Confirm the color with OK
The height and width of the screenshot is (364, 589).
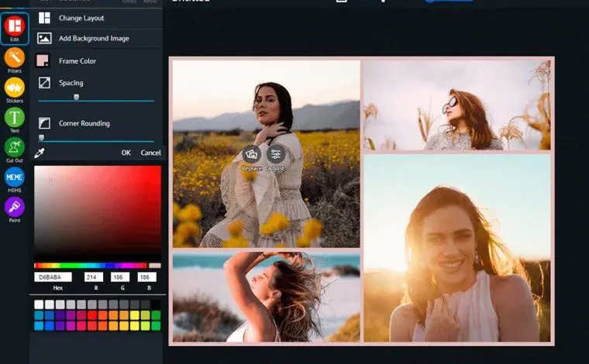click(x=126, y=153)
